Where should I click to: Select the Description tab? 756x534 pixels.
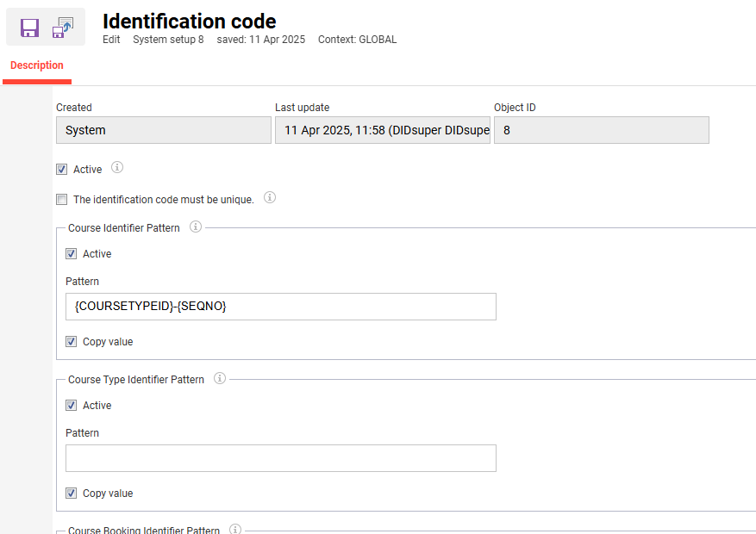[37, 65]
